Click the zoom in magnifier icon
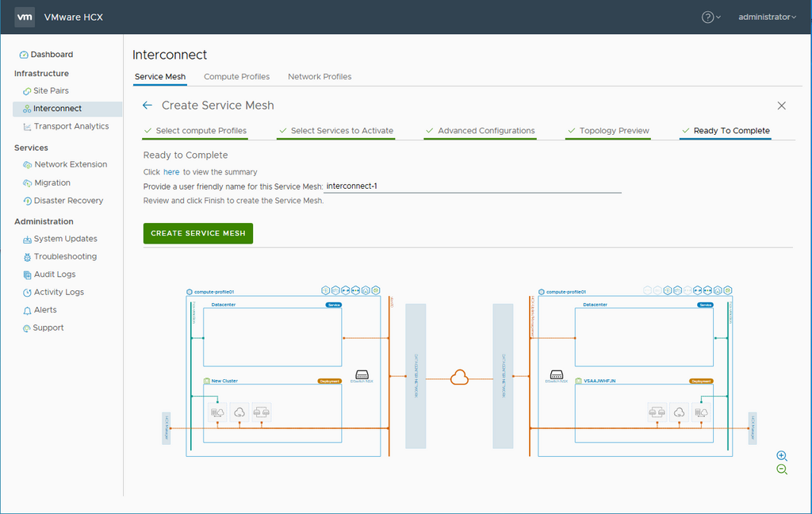812x514 pixels. click(782, 456)
